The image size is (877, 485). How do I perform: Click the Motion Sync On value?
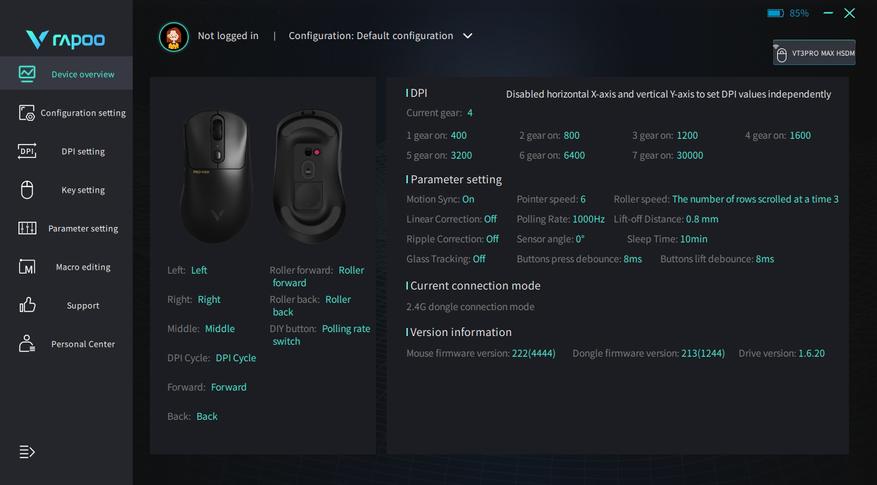coord(468,200)
